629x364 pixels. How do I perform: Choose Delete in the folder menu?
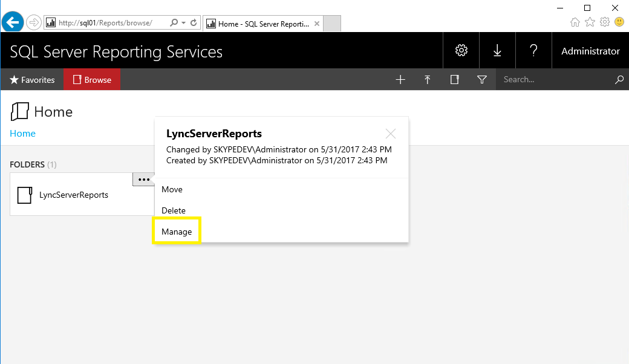coord(174,210)
